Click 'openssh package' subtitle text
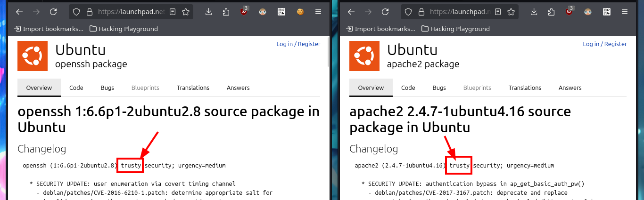Screen dimensions: 644x200 click(x=91, y=64)
